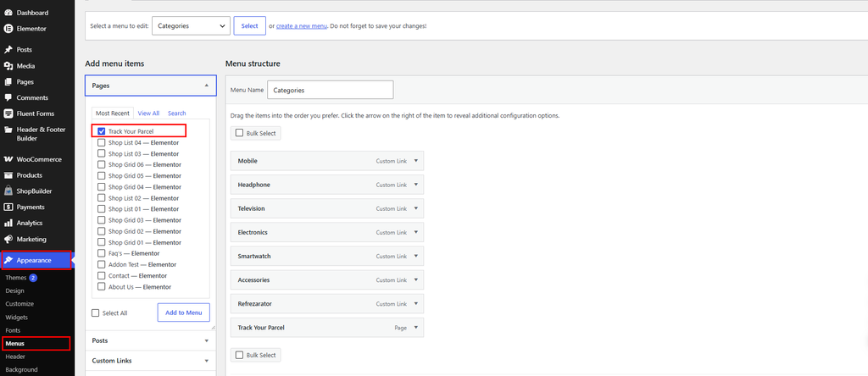Click the WooCommerce sidebar icon
The image size is (868, 376).
click(8, 159)
